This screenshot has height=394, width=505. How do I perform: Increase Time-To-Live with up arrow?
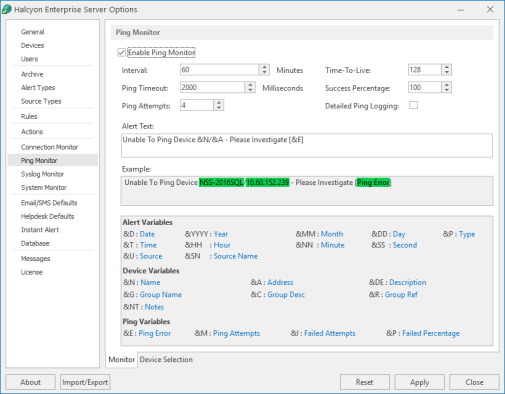pos(447,67)
